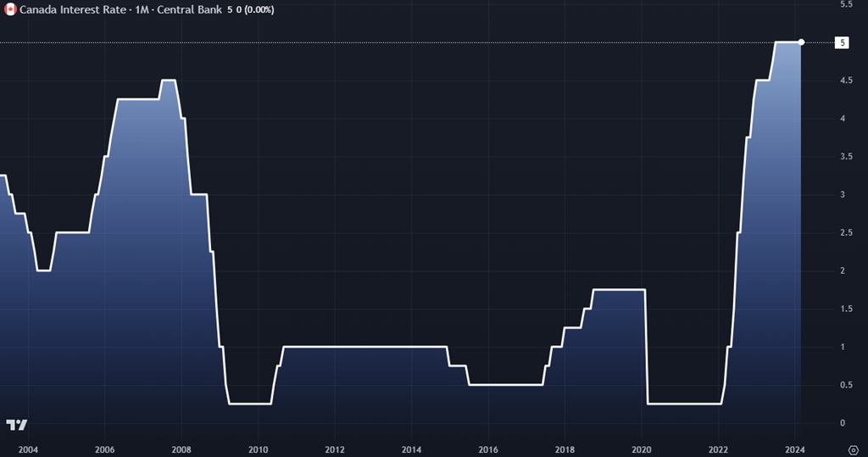This screenshot has width=868, height=457.
Task: Click the Canada flag icon
Action: pos(11,9)
